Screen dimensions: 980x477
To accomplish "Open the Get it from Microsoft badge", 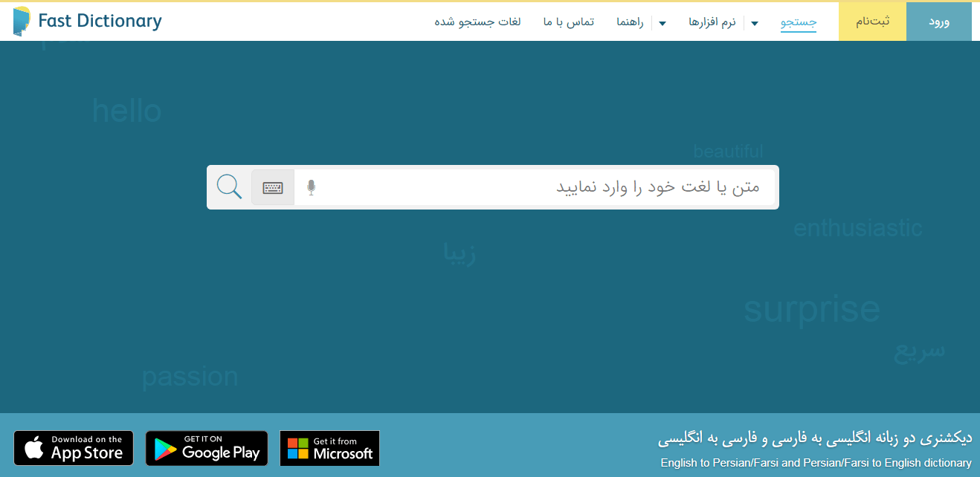I will point(329,448).
